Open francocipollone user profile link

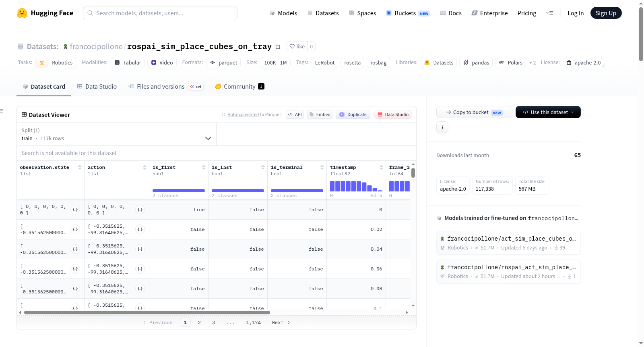(96, 47)
